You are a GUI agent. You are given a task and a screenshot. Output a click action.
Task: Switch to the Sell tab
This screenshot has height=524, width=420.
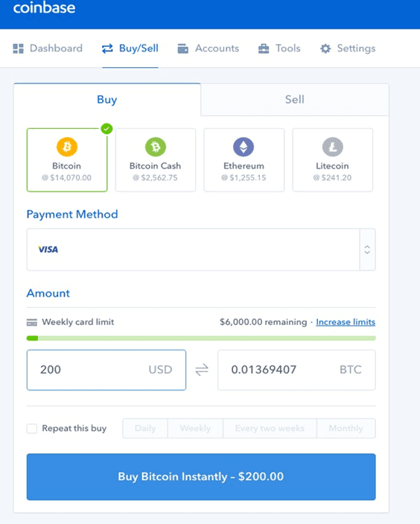pyautogui.click(x=295, y=100)
